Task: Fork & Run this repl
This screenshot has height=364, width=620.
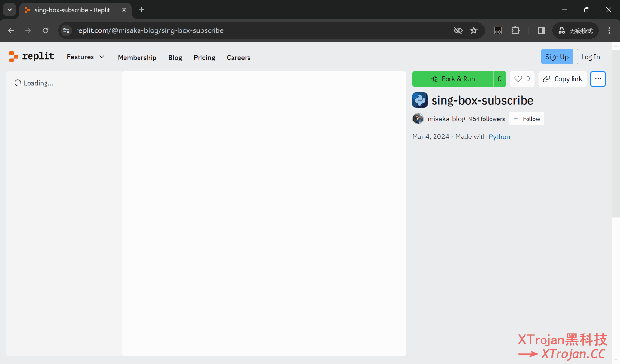Action: tap(452, 79)
